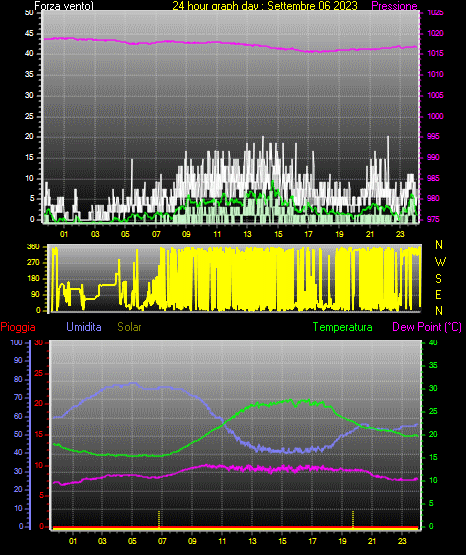Click the 1005 pressure axis value
The width and height of the screenshot is (466, 555).
[436, 95]
